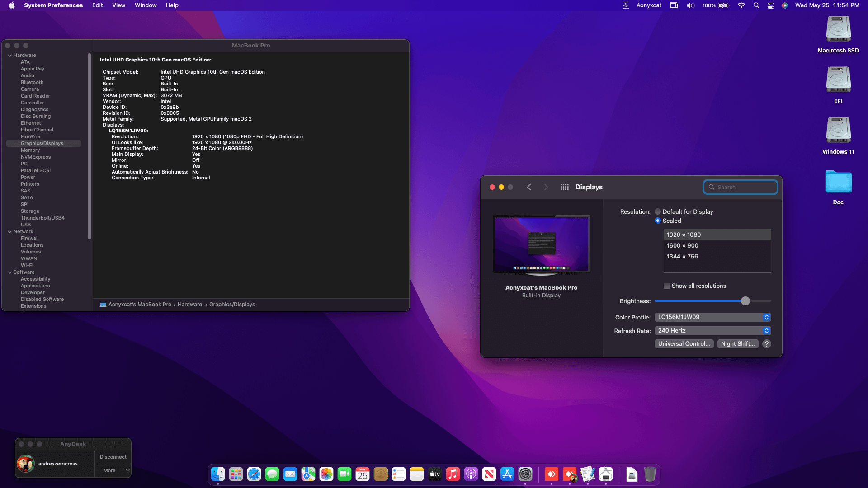Open Mail from the Dock
Screen dimensions: 868x488
coord(290,474)
